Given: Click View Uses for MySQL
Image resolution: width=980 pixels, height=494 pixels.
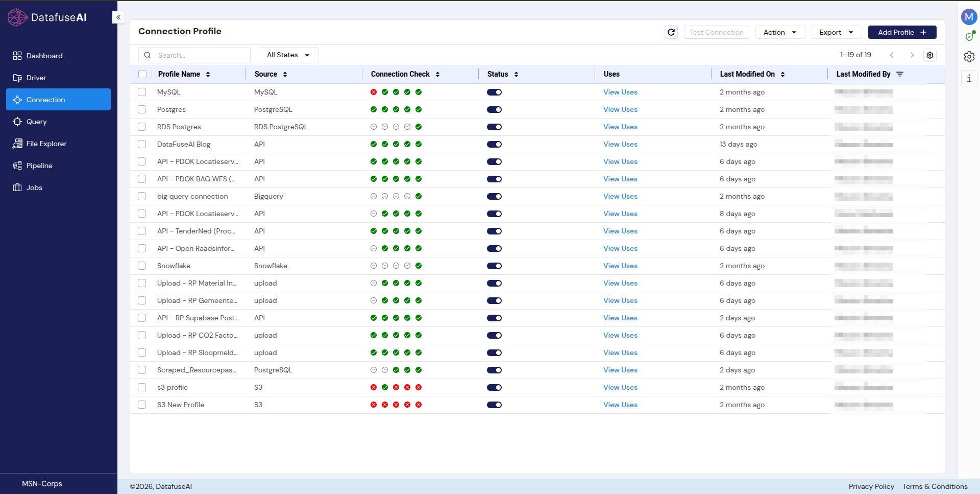Looking at the screenshot, I should coord(620,92).
